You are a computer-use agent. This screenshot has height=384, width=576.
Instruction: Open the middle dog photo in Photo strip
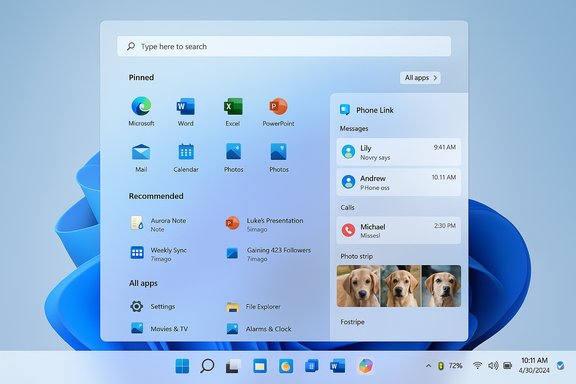click(401, 286)
